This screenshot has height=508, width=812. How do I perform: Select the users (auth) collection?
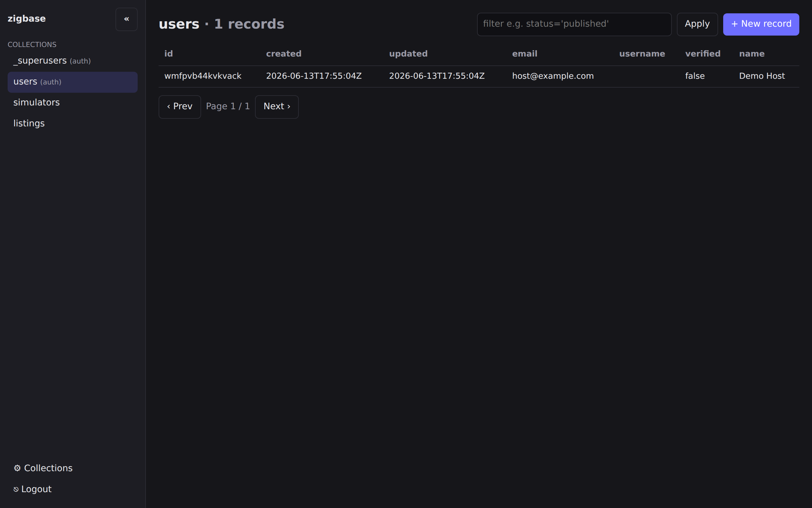[x=72, y=82]
